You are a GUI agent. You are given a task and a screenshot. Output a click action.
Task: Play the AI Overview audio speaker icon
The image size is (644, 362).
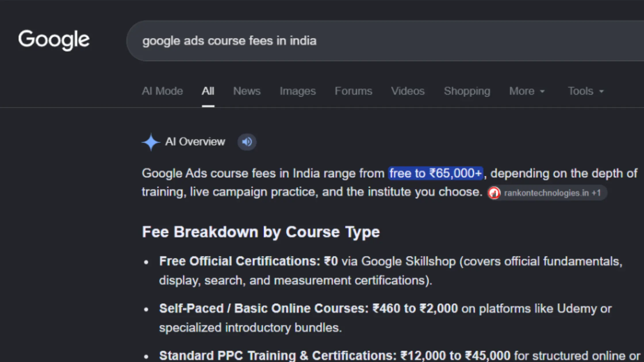[247, 142]
